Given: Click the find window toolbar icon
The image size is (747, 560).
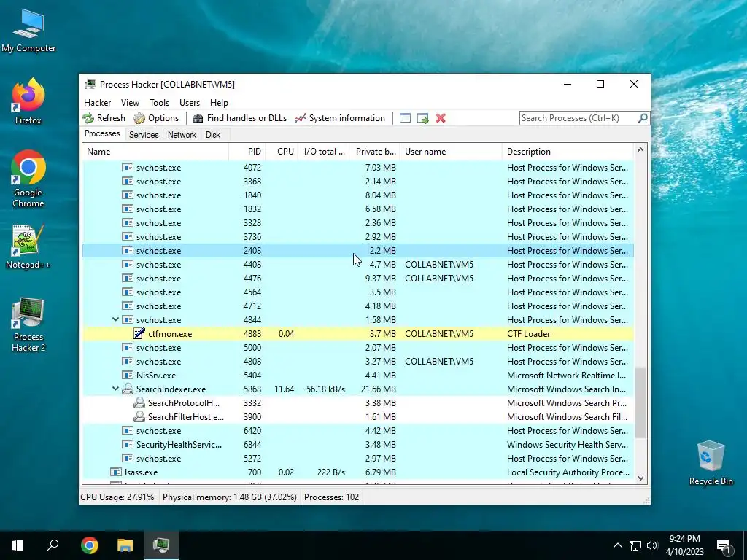Looking at the screenshot, I should point(405,118).
